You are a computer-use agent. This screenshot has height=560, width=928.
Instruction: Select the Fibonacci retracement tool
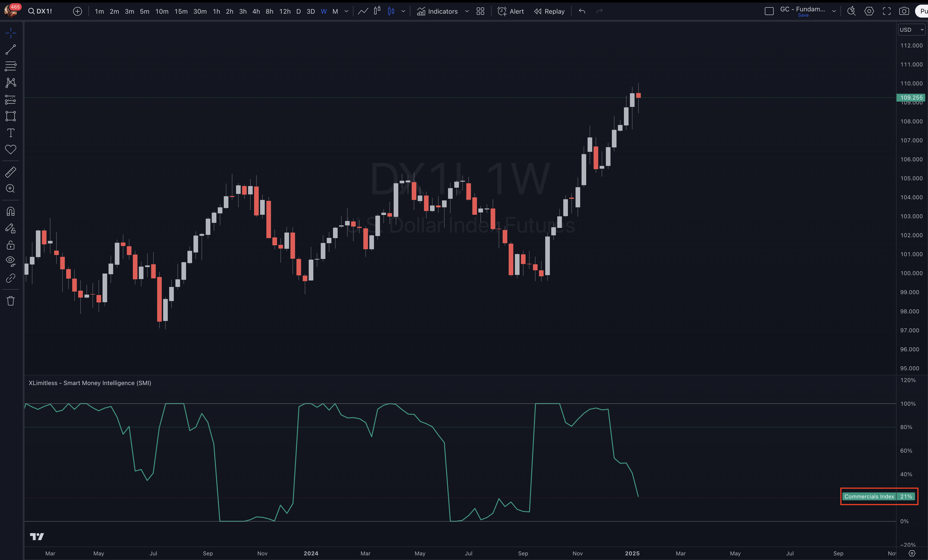pos(11,66)
